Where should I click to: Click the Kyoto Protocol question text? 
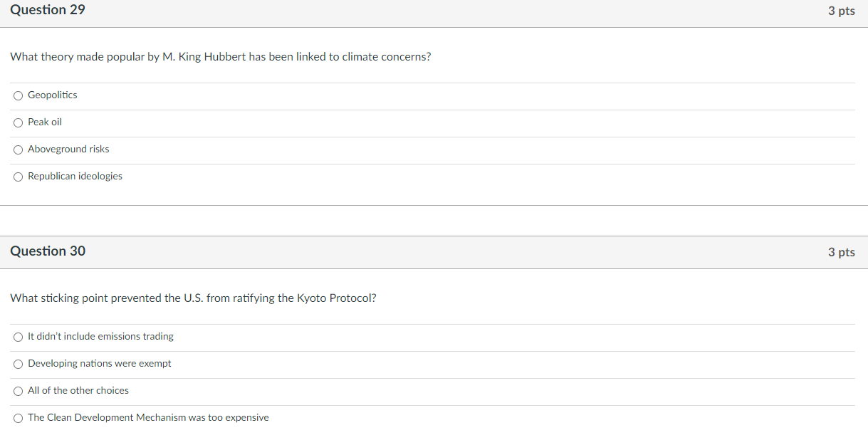(x=193, y=298)
